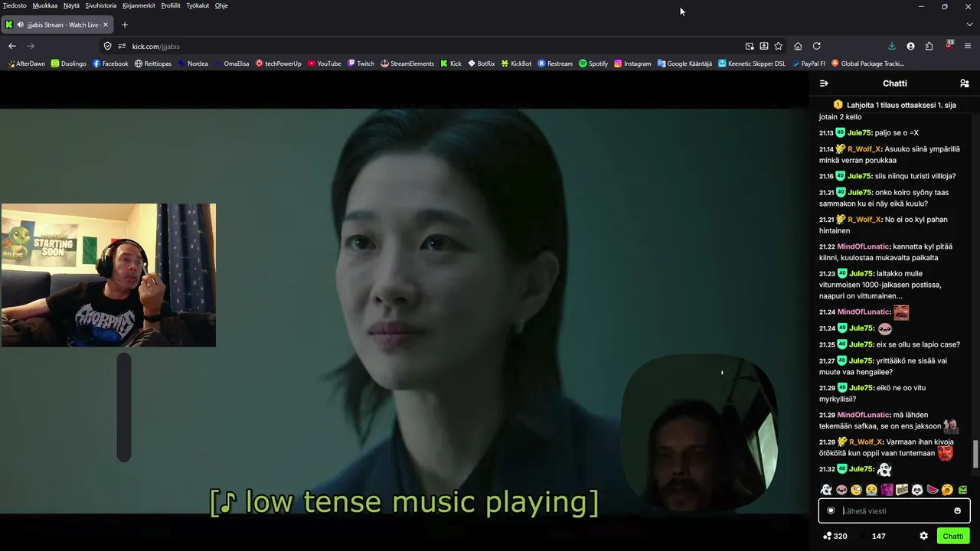Screen dimensions: 980x551
Task: Send message with green Chatti button
Action: coord(953,536)
